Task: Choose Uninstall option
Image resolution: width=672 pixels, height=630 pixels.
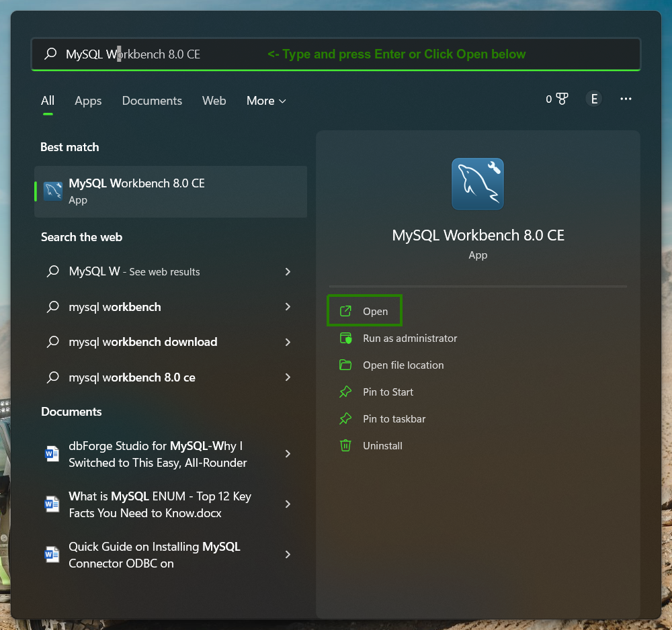Action: click(x=382, y=446)
